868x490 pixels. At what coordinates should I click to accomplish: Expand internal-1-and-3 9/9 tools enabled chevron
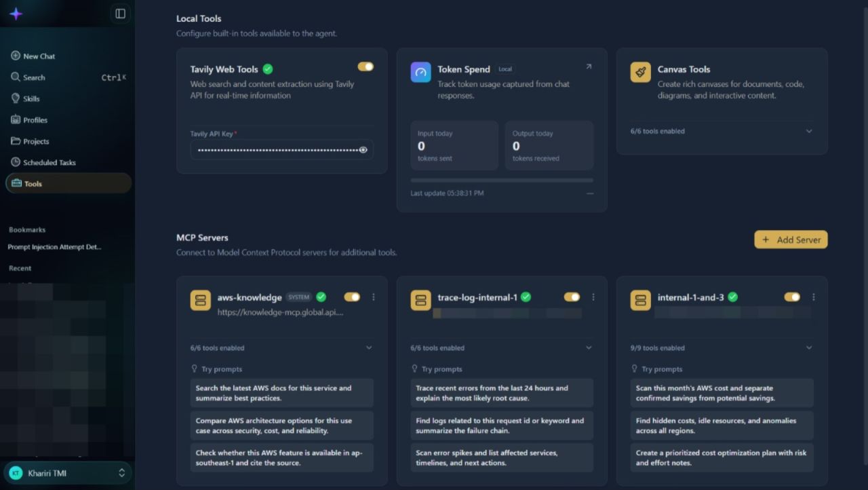point(809,348)
